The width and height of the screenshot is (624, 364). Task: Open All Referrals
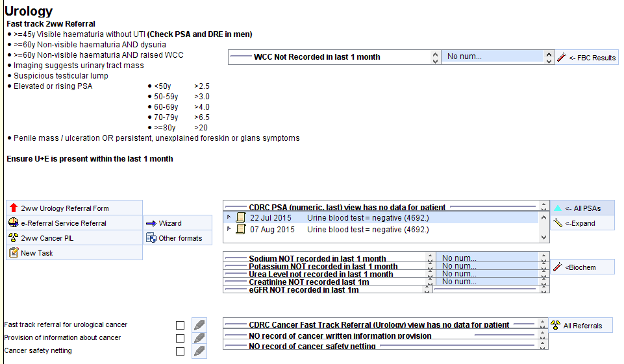[580, 326]
